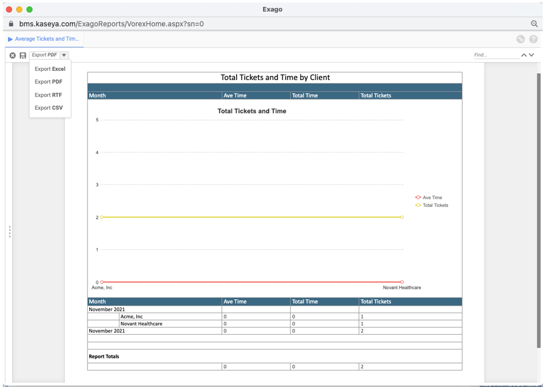This screenshot has height=392, width=545.
Task: Choose Export Excel from the menu
Action: click(x=50, y=69)
